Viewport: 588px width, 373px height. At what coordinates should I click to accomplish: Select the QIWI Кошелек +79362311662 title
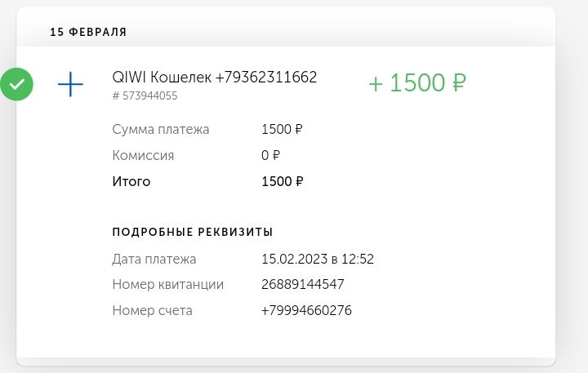coord(214,78)
